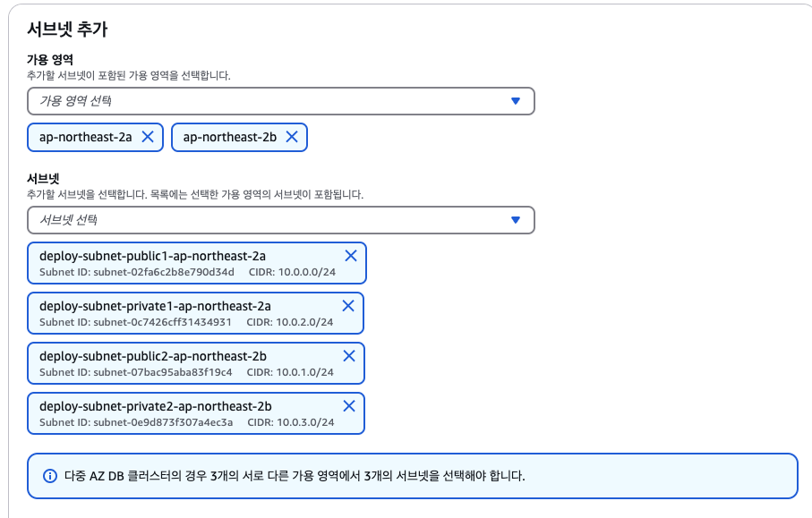Screen dimensions: 812x518
Task: Click Subnet ID subnet-07bac95aba83f19c4 text
Action: pos(136,372)
